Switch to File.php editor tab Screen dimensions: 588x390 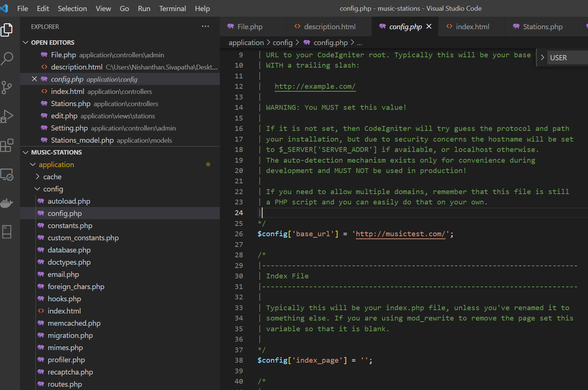(253, 26)
